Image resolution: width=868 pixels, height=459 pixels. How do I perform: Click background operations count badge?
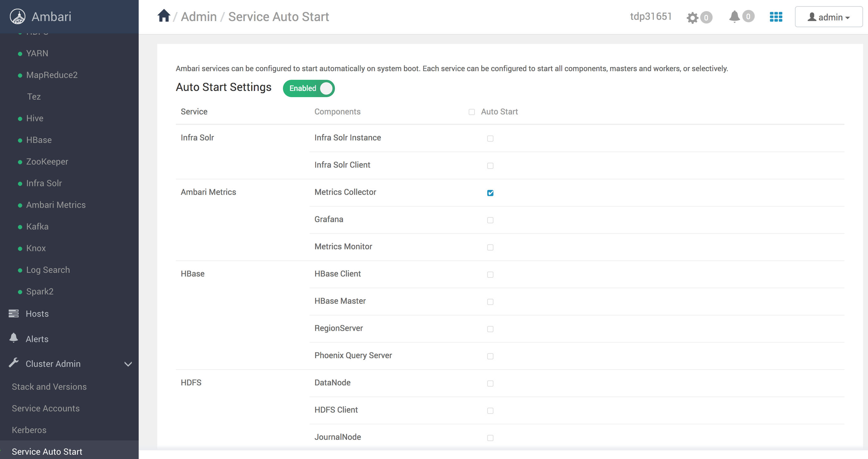[706, 18]
